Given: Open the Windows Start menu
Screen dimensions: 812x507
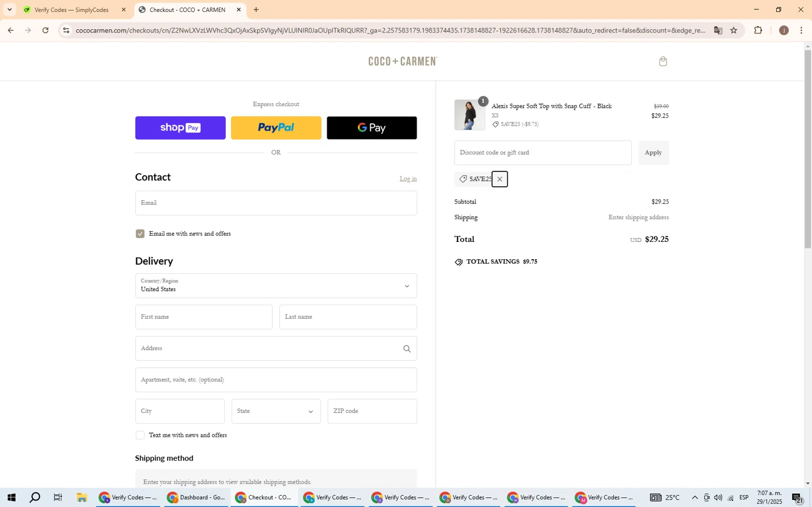Looking at the screenshot, I should 11,498.
